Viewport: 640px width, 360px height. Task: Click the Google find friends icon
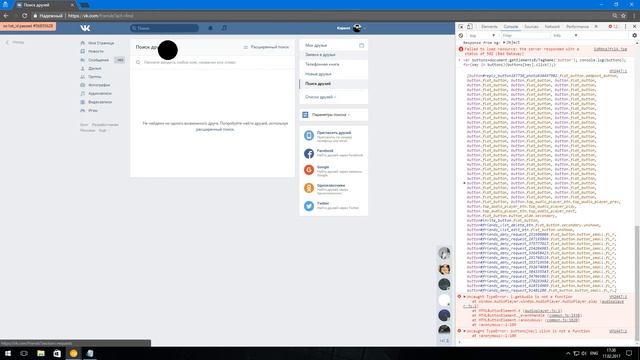[x=309, y=170]
